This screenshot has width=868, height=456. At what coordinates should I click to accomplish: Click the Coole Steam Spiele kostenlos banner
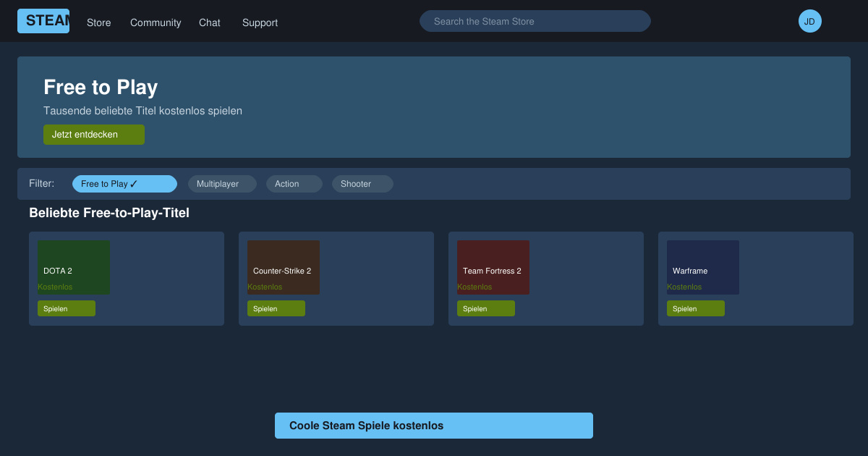[434, 426]
